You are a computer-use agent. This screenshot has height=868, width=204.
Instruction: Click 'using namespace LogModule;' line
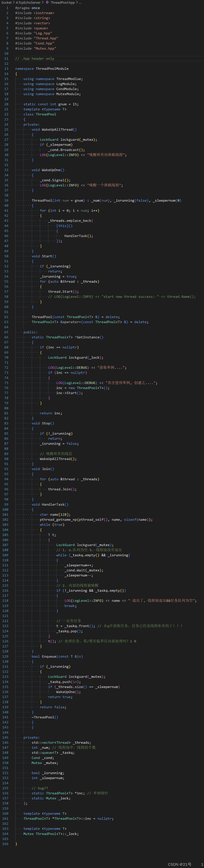50,84
